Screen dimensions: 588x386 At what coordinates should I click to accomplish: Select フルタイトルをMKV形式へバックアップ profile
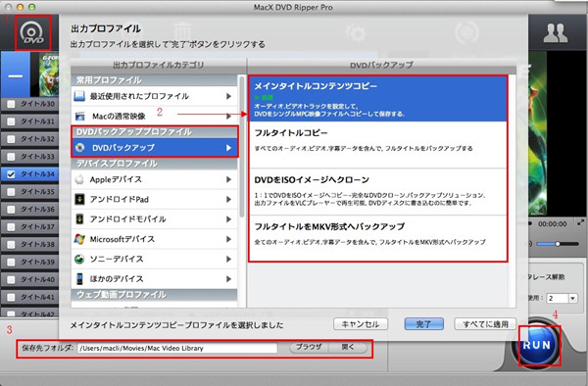pos(377,238)
